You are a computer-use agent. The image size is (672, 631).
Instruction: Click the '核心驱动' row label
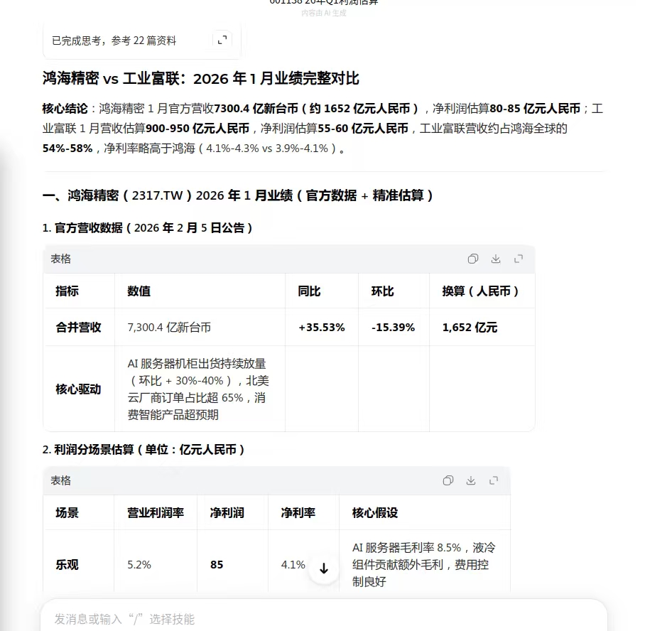pyautogui.click(x=78, y=389)
